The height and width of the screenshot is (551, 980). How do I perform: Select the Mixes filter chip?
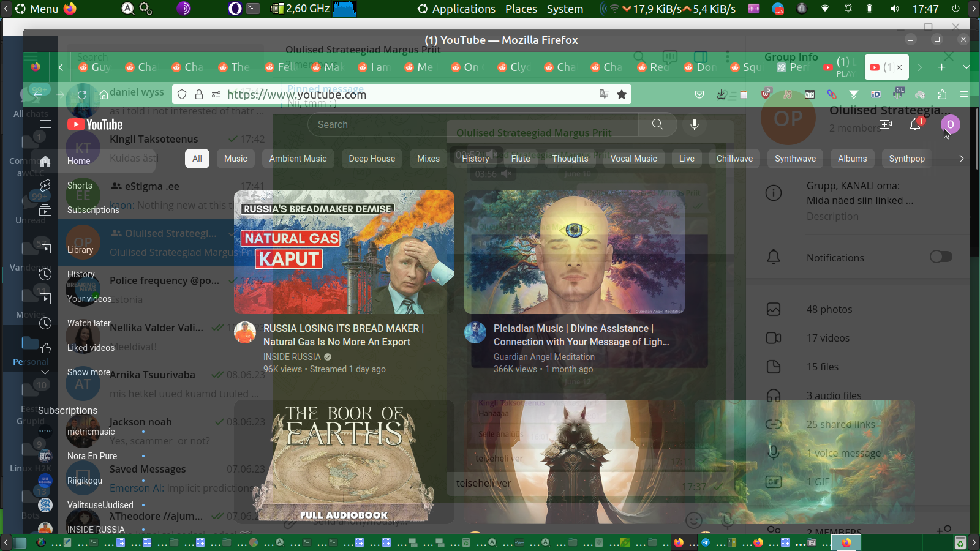[x=429, y=159]
